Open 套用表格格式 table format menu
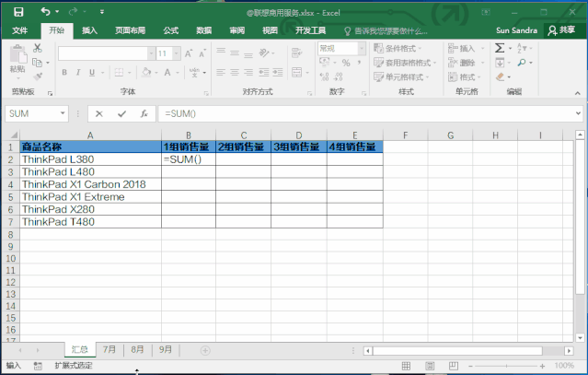This screenshot has width=588, height=375. tap(406, 63)
